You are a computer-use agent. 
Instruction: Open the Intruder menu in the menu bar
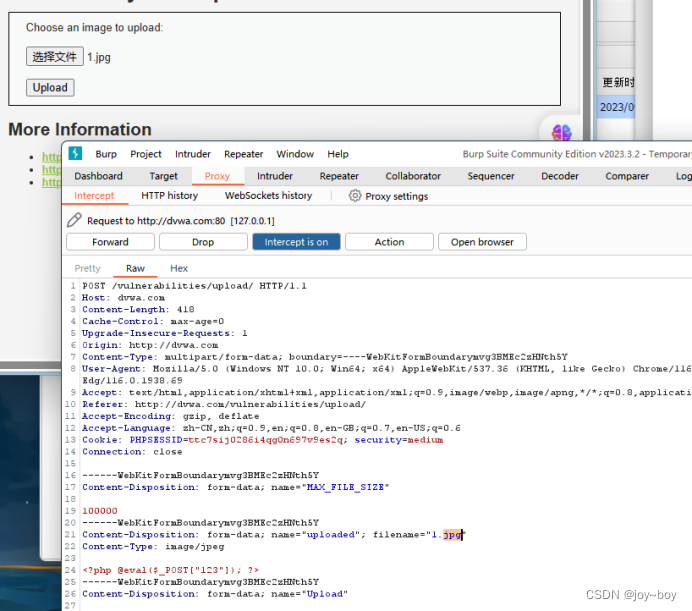point(192,154)
